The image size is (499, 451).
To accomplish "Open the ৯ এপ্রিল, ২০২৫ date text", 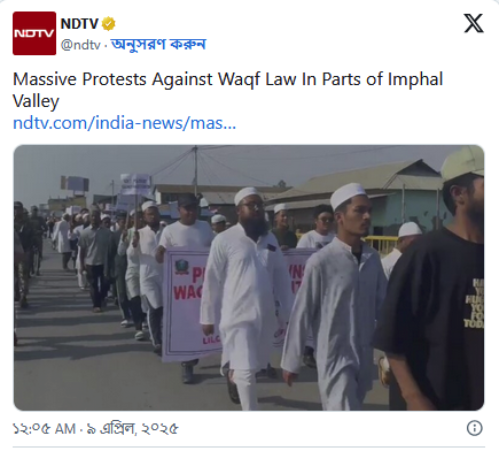I will 133,429.
